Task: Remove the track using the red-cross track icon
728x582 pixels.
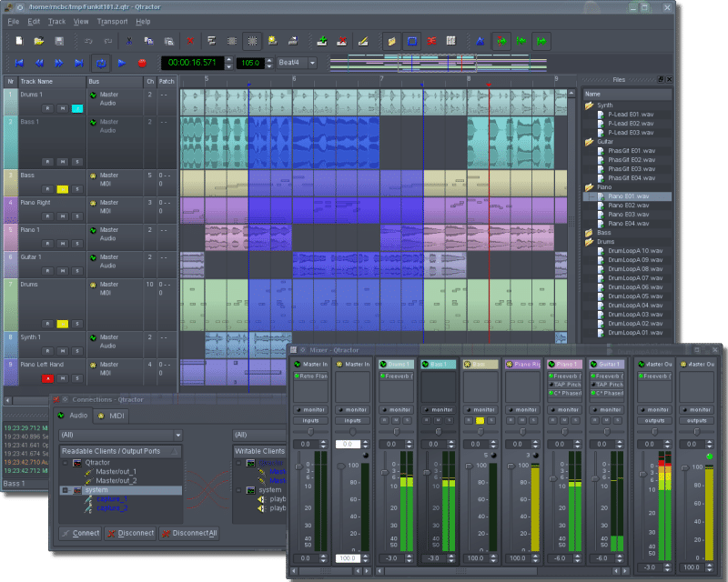Action: pos(342,41)
